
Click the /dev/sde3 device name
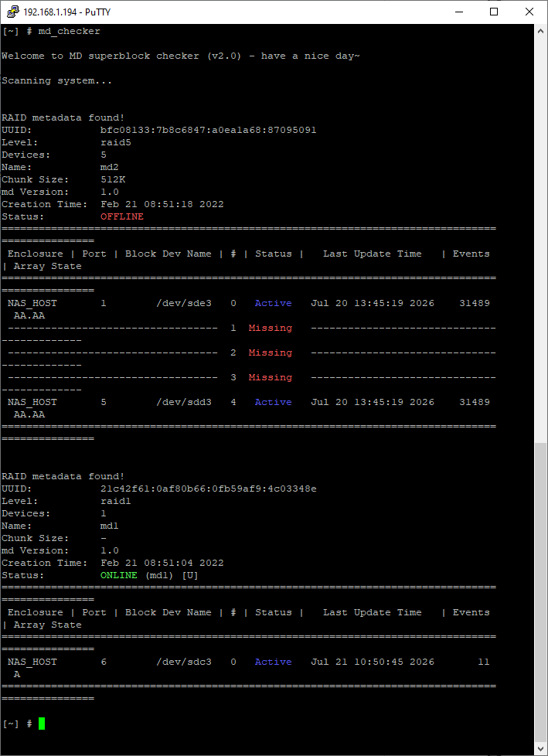[184, 303]
